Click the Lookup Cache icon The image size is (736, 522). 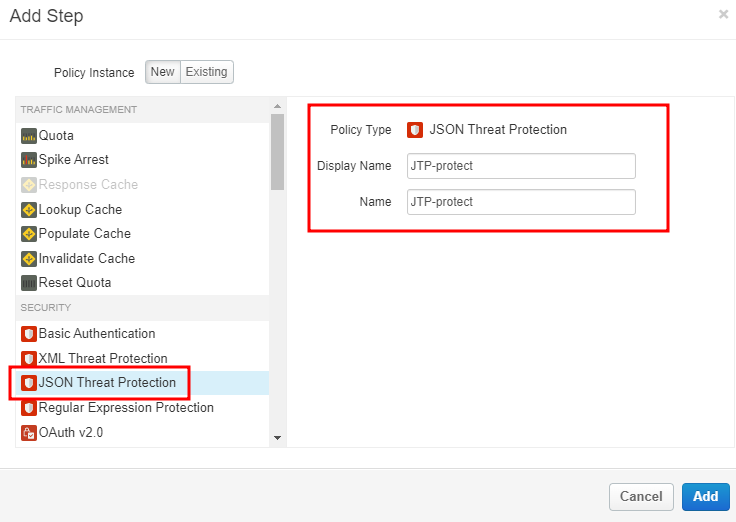tap(29, 210)
